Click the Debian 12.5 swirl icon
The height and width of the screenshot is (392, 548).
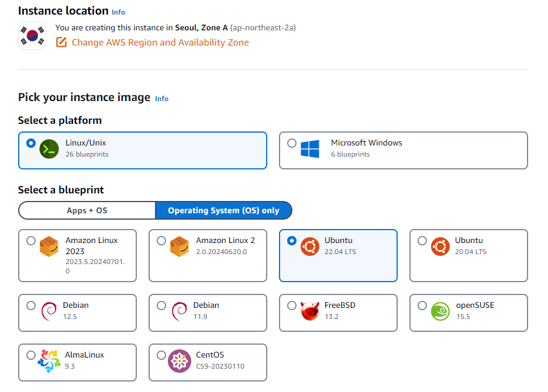tap(49, 311)
